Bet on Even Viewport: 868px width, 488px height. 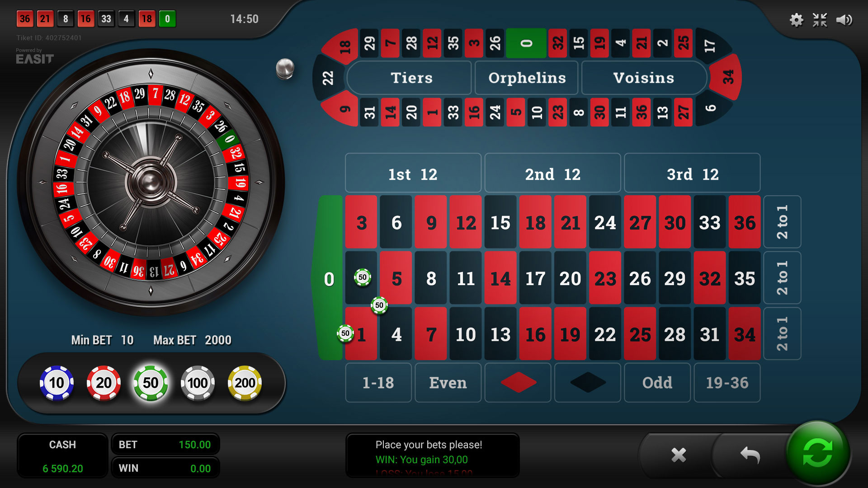(x=448, y=383)
